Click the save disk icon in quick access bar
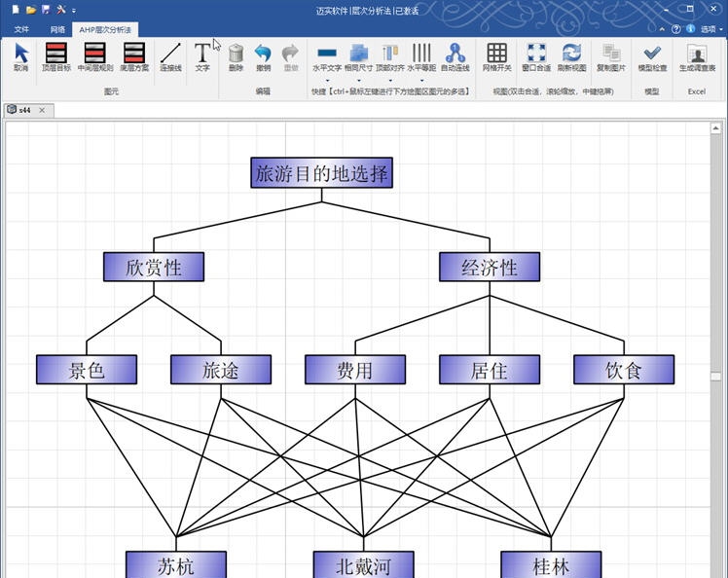Screen dimensions: 728x578 coord(46,10)
